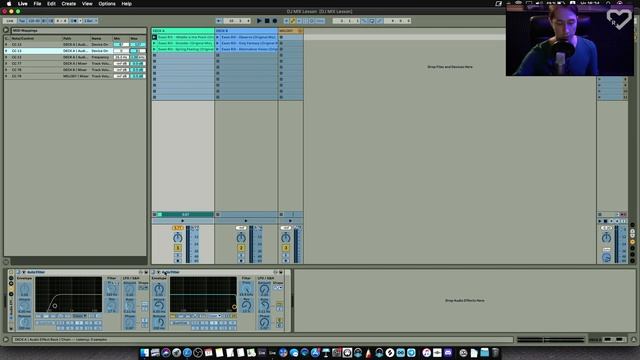
Task: Toggle second Auto Filter device activator
Action: pos(153,272)
